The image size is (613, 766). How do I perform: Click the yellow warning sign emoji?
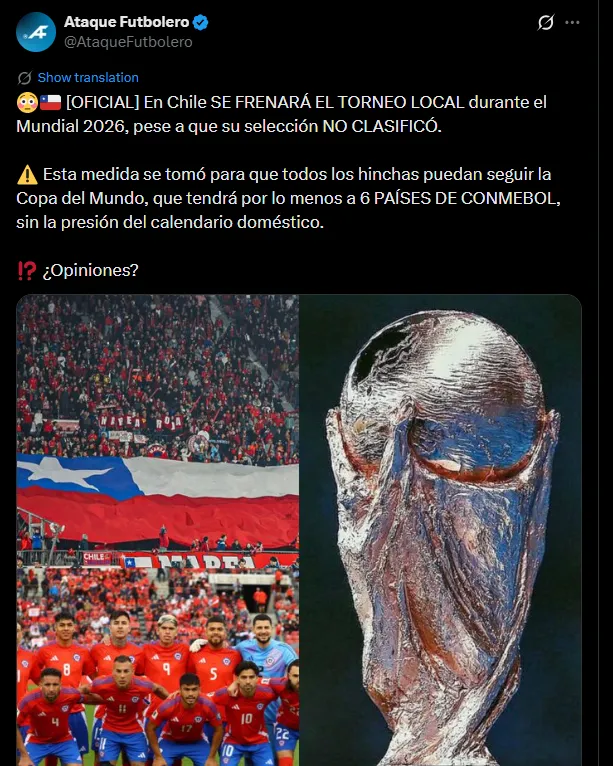tap(27, 174)
